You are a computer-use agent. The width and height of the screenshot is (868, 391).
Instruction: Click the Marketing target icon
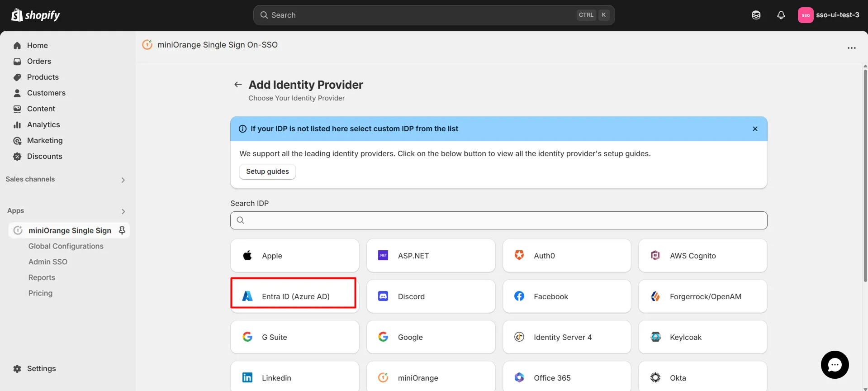point(17,141)
